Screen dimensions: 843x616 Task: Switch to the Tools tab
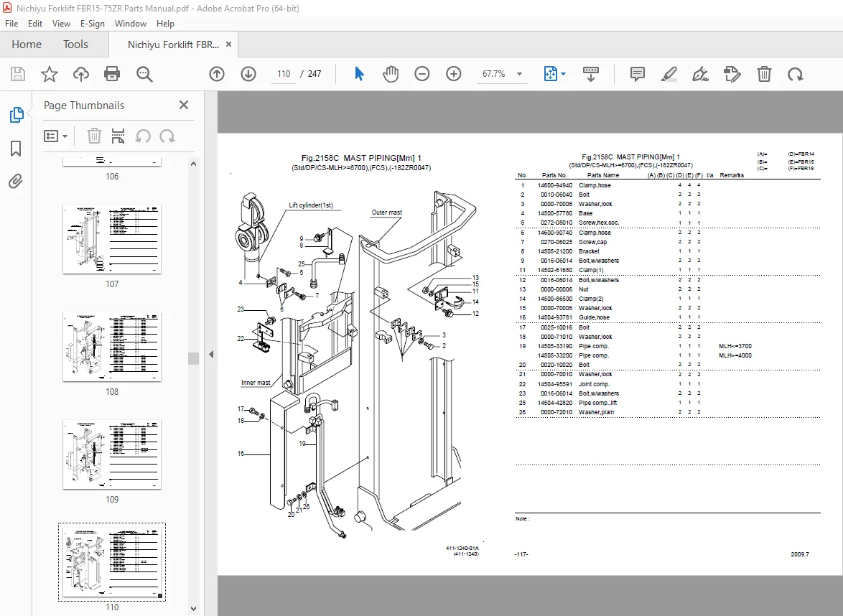point(75,44)
